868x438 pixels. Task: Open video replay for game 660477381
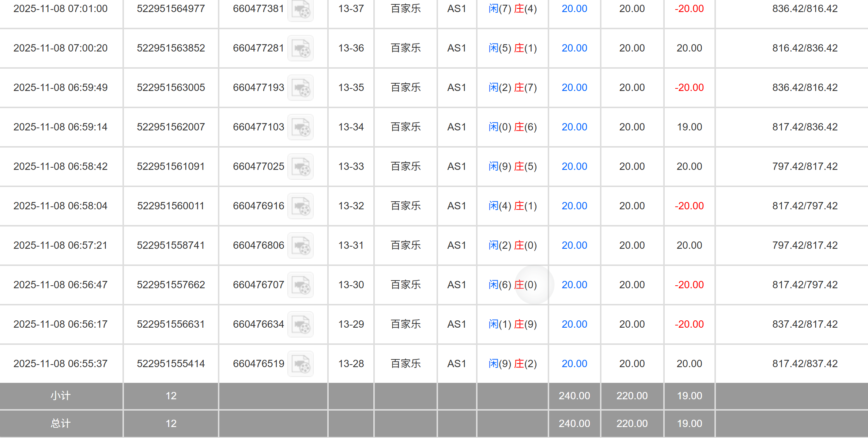pos(301,10)
